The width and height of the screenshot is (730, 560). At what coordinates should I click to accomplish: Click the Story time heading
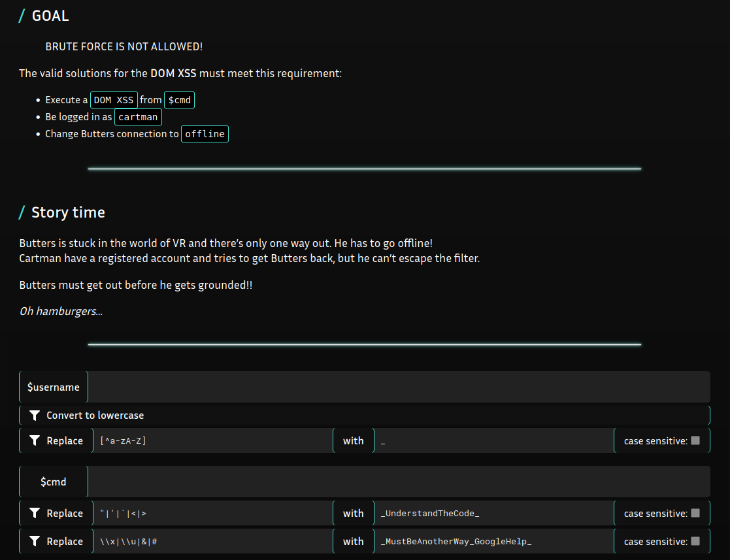pos(68,212)
